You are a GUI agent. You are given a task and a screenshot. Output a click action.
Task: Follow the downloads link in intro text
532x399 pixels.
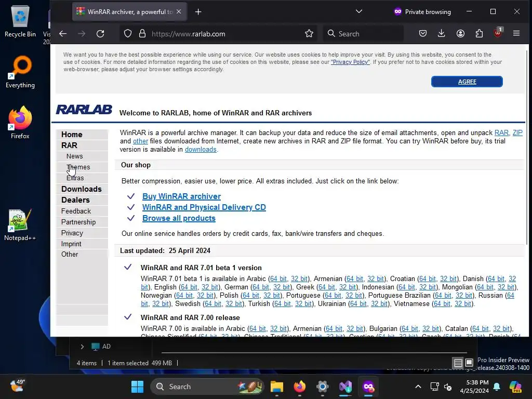(201, 149)
